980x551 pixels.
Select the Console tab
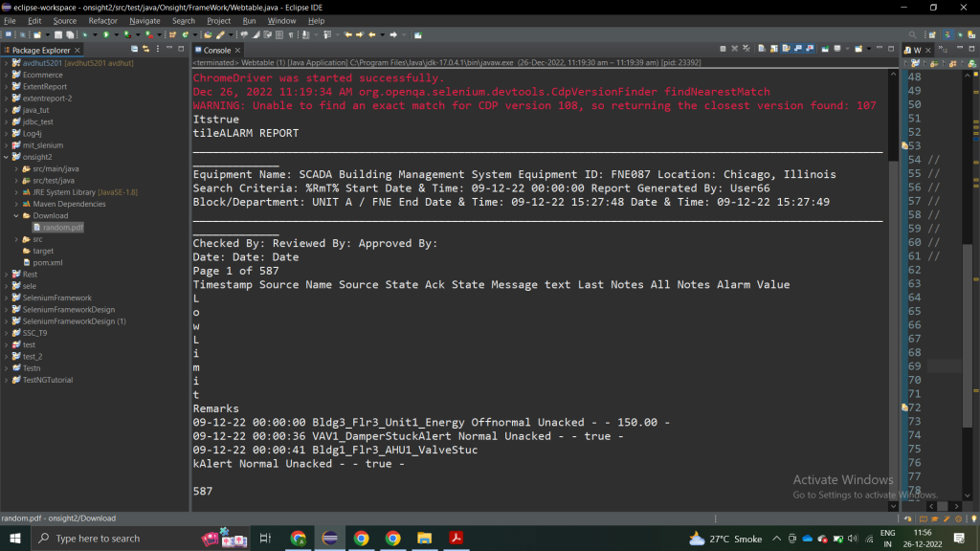[x=217, y=50]
